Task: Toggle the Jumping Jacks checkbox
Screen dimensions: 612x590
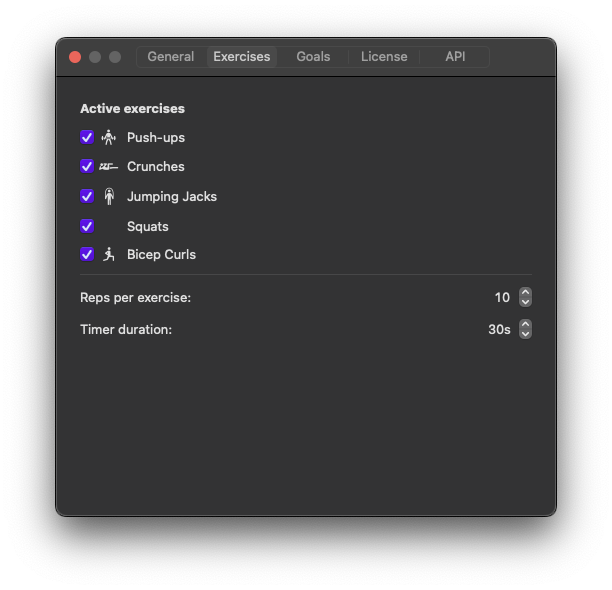Action: (x=87, y=197)
